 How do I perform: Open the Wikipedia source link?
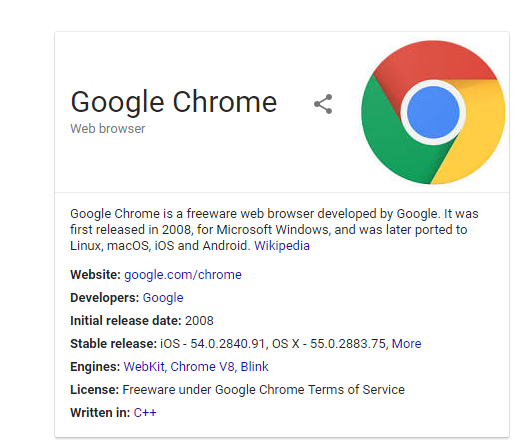tap(282, 246)
